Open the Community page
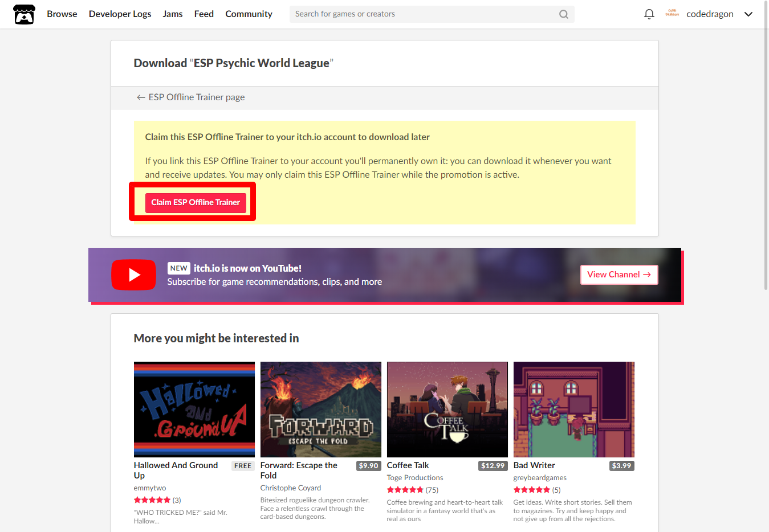Image resolution: width=769 pixels, height=532 pixels. [x=249, y=14]
